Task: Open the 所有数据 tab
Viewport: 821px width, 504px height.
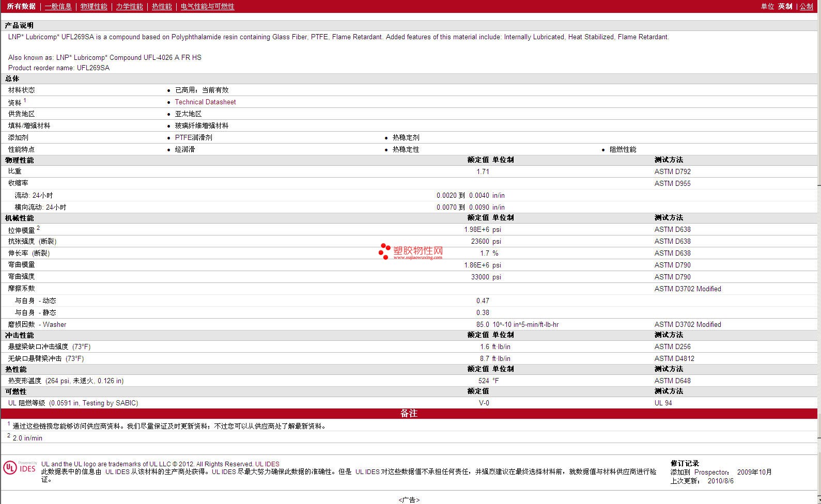Action: coord(21,6)
